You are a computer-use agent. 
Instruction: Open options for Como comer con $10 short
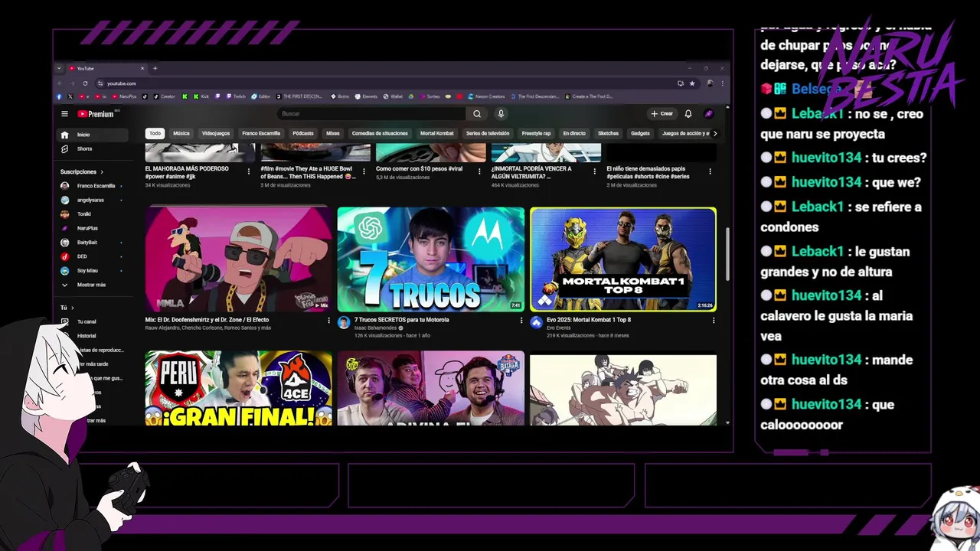[479, 171]
